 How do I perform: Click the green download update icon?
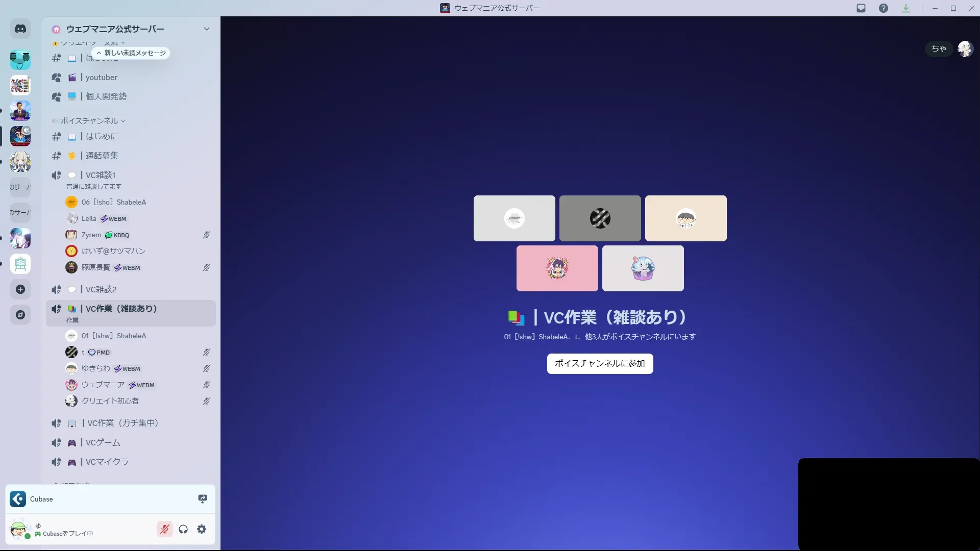click(x=906, y=8)
